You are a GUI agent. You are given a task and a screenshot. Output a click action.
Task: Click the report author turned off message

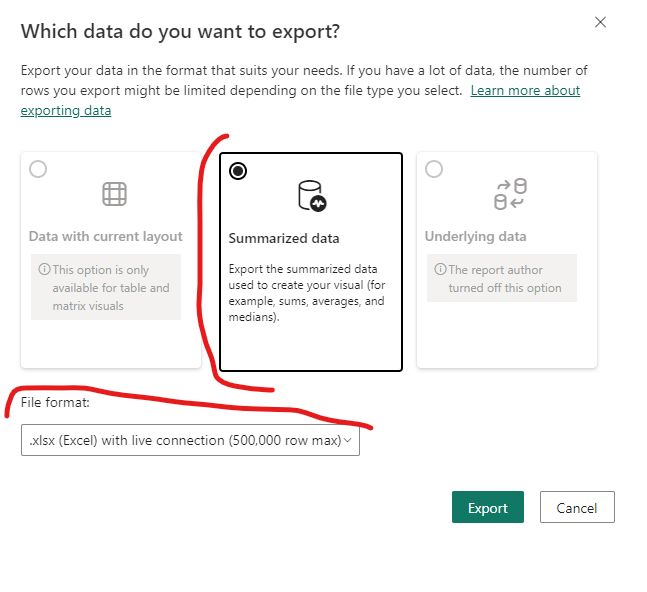point(505,278)
